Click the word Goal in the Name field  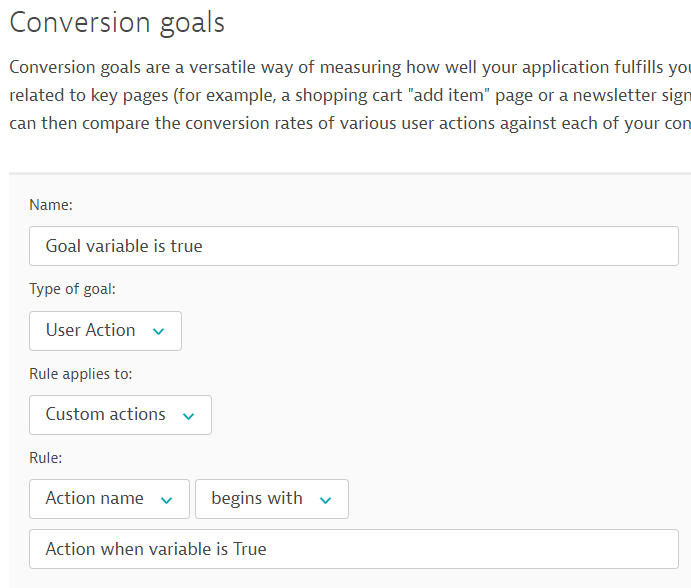pos(63,246)
